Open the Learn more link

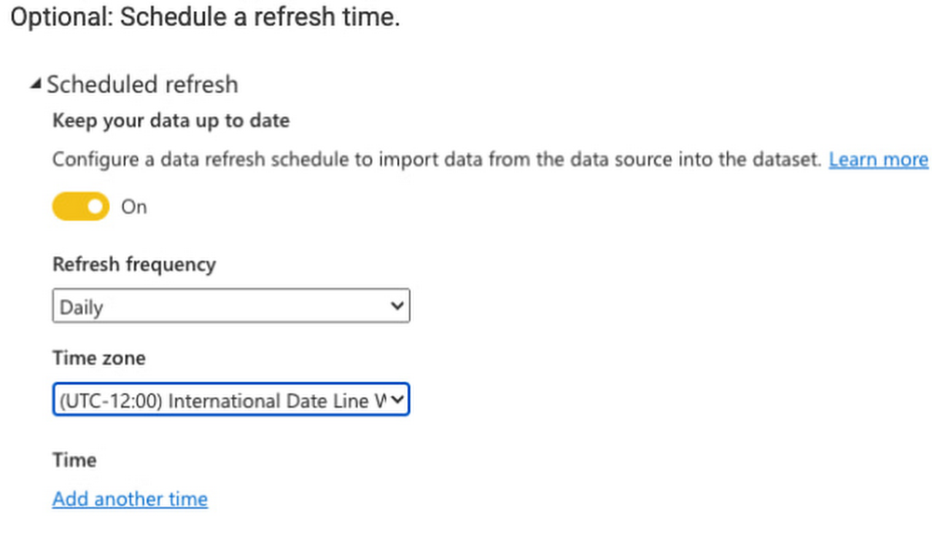coord(878,159)
